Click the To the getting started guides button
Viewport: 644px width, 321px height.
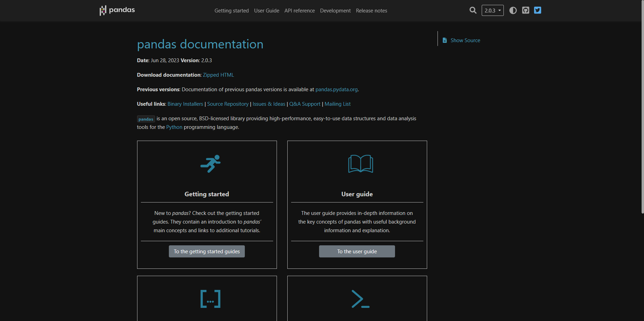(x=207, y=252)
